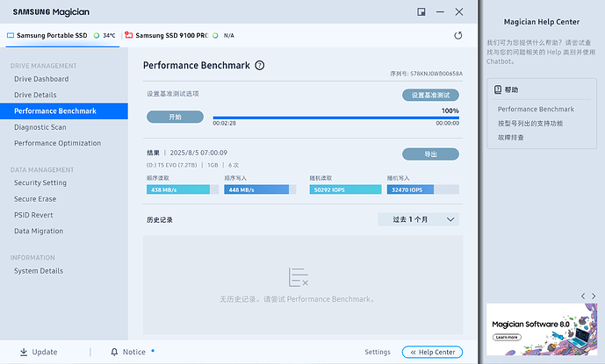The width and height of the screenshot is (605, 364).
Task: Collapse the Help Center panel button
Action: pos(432,352)
